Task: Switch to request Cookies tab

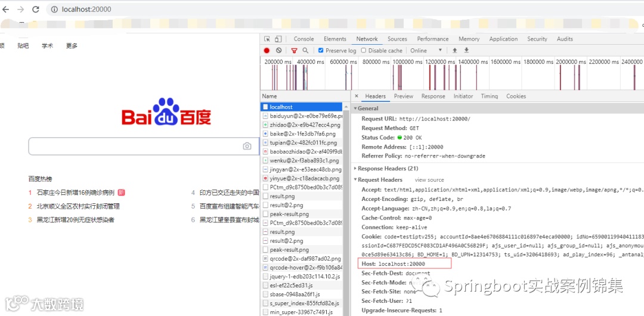Action: (x=516, y=96)
